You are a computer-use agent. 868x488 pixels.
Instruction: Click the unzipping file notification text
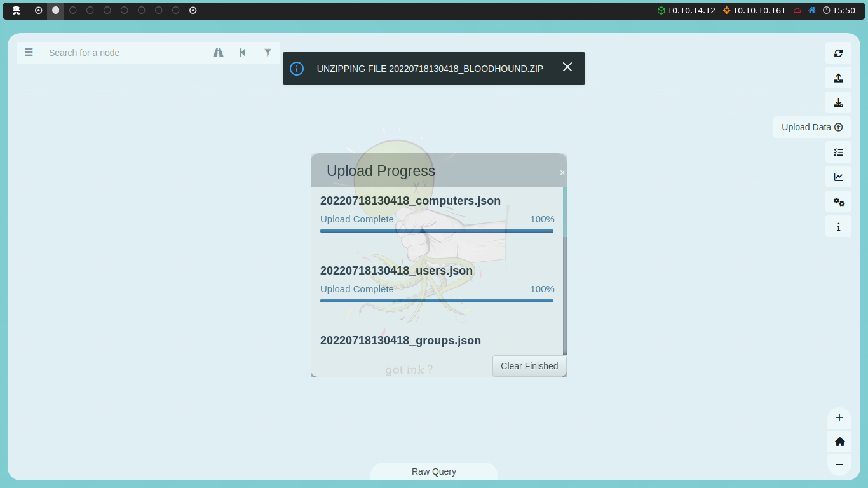point(430,69)
